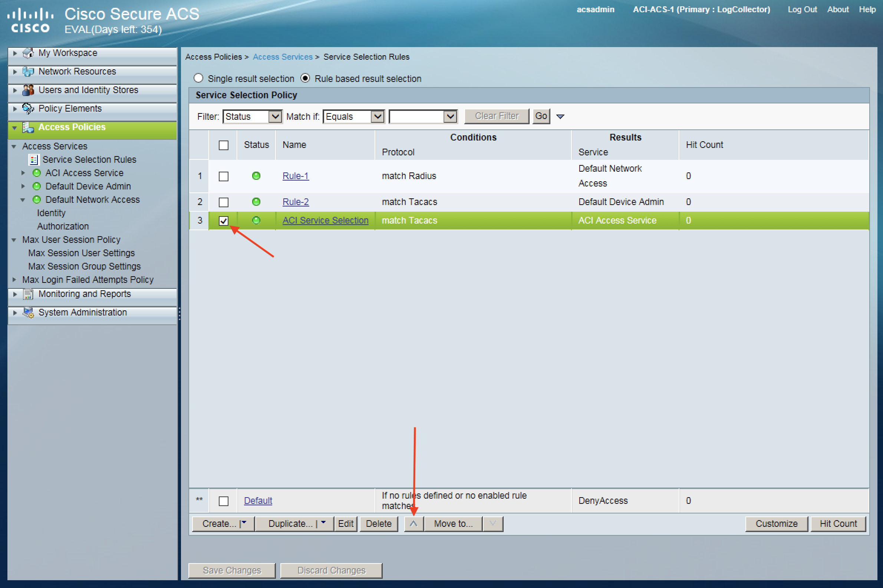This screenshot has height=588, width=883.
Task: Click the Delete button
Action: coord(378,523)
